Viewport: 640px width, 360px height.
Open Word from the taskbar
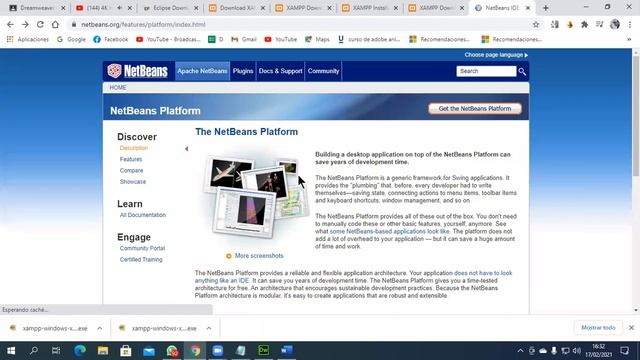(x=287, y=351)
